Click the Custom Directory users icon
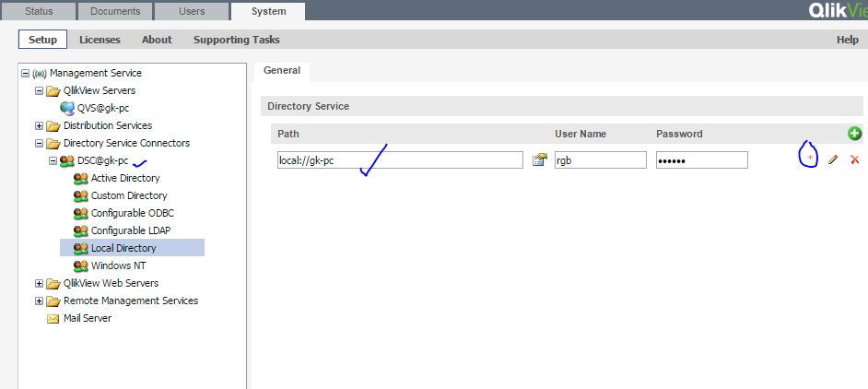Viewport: 868px width, 389px height. point(81,196)
